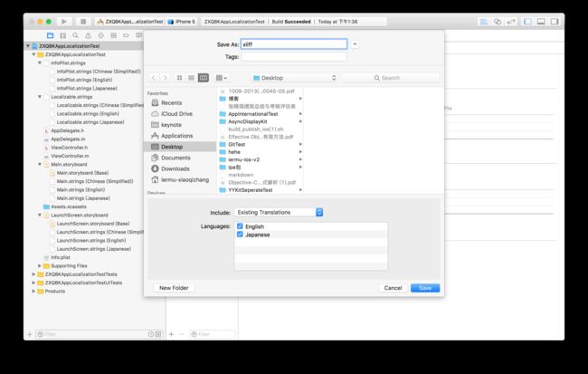Image resolution: width=588 pixels, height=374 pixels.
Task: Switch save dialog to list view
Action: pos(191,78)
